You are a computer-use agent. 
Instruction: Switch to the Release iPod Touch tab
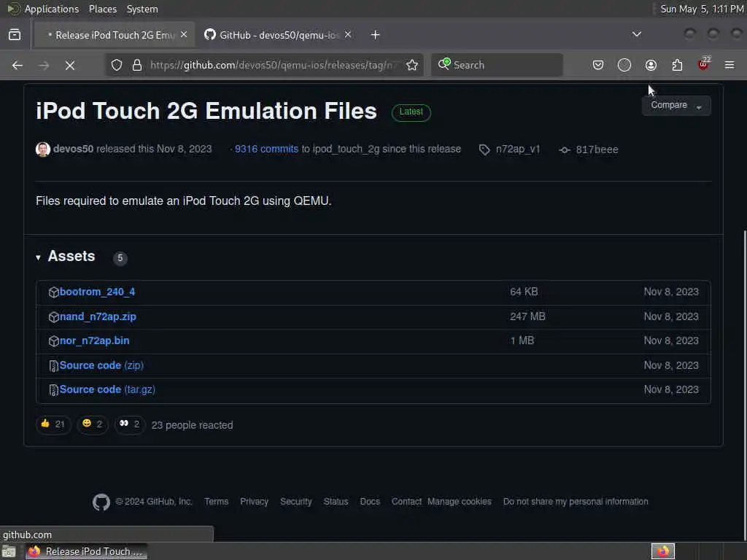pyautogui.click(x=115, y=35)
